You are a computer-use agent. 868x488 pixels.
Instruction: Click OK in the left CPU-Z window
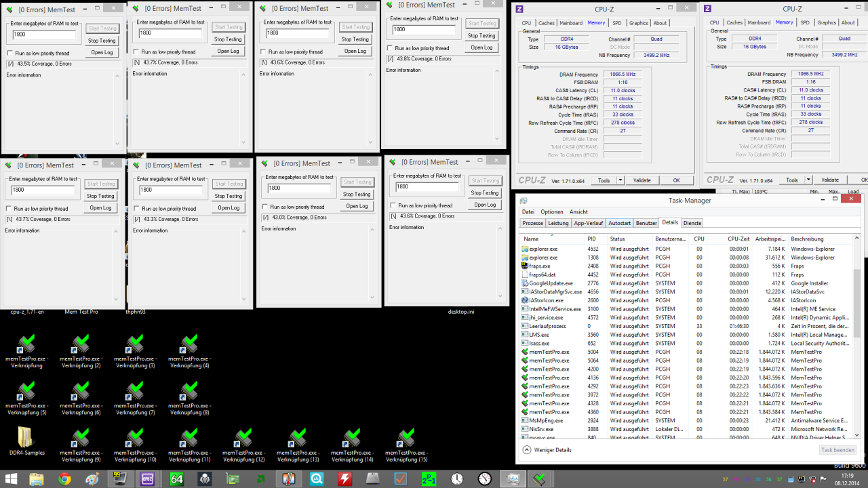tap(676, 180)
